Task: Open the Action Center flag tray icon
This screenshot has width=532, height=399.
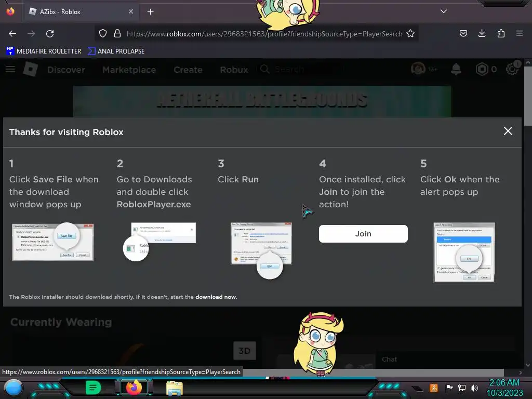Action: point(449,388)
